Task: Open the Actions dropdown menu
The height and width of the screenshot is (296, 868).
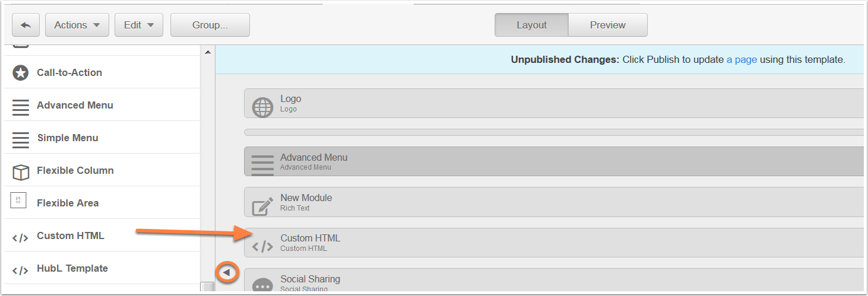Action: 77,25
